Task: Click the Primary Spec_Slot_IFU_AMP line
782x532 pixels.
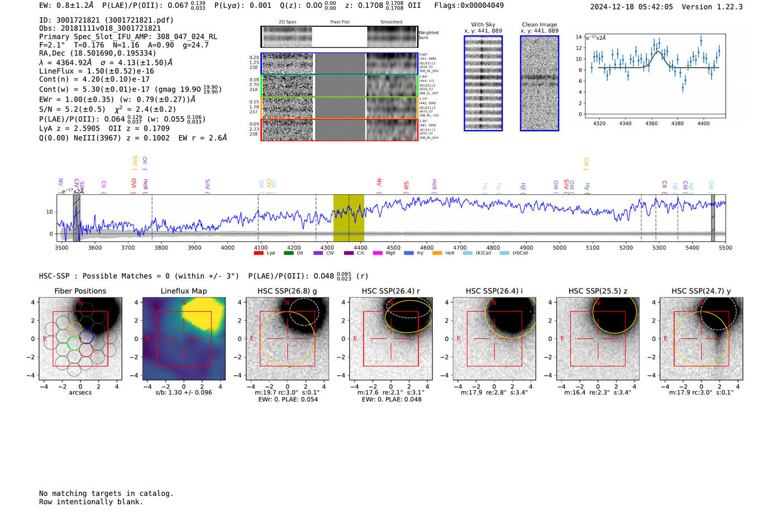Action: click(x=128, y=37)
